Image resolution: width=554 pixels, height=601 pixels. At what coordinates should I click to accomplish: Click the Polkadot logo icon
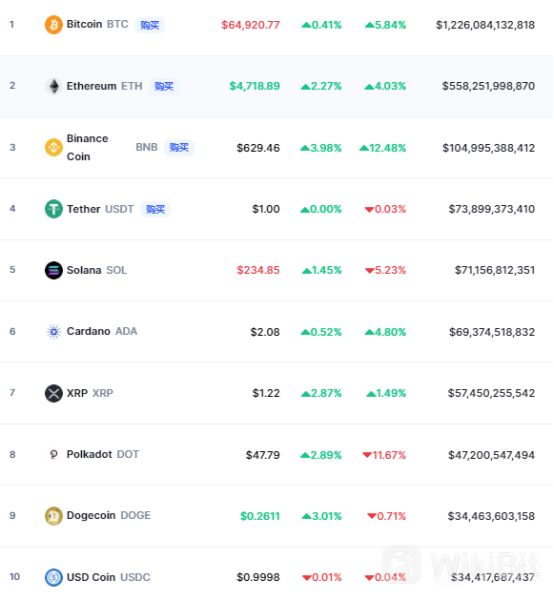pos(54,455)
